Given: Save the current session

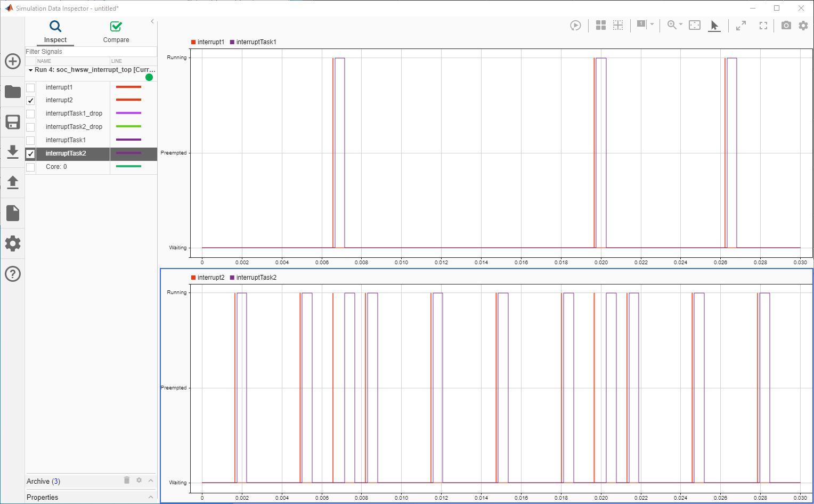Looking at the screenshot, I should pos(12,122).
